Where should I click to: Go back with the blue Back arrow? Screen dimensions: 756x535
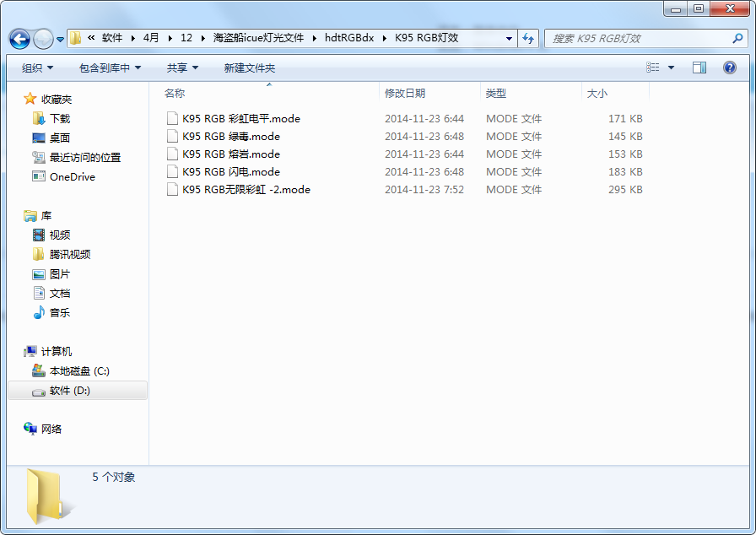(19, 39)
